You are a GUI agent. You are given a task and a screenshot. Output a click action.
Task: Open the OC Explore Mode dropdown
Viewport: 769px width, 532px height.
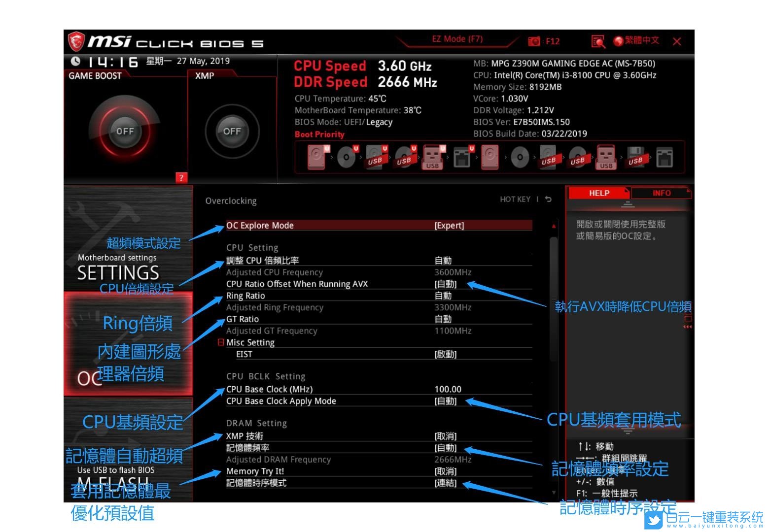(449, 226)
